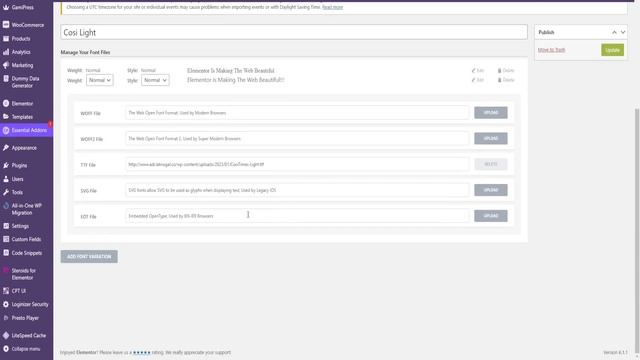The height and width of the screenshot is (360, 640).
Task: Click the Code Snippets icon
Action: click(x=6, y=253)
